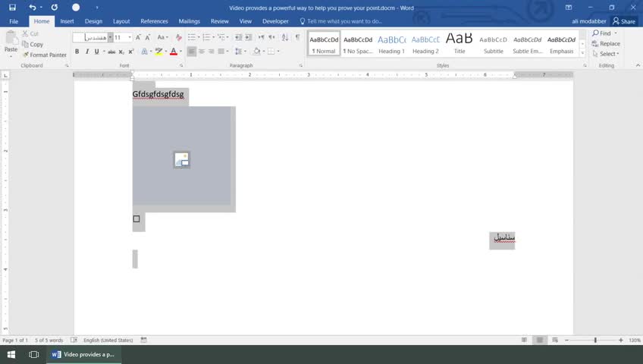Apply the font color
This screenshot has height=364, width=643.
click(x=174, y=52)
